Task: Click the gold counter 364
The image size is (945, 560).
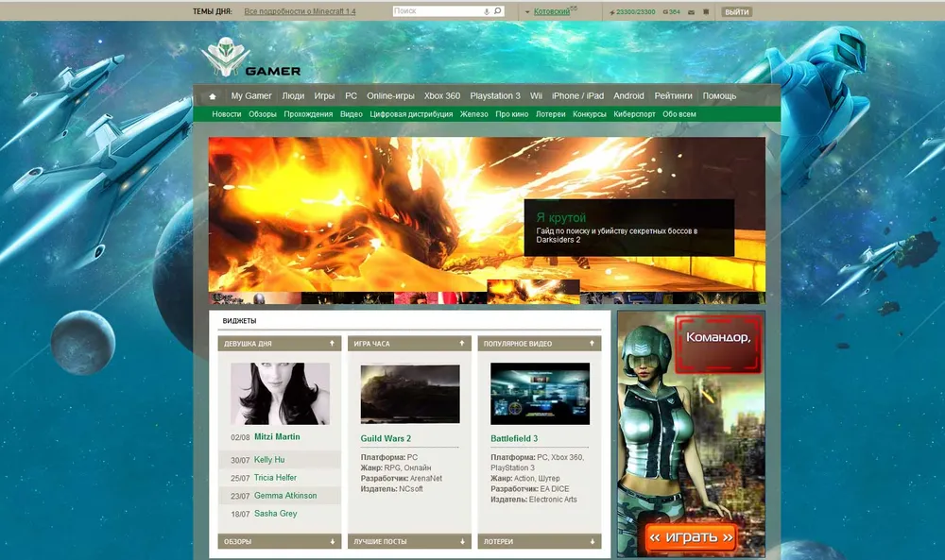Action: (x=671, y=12)
